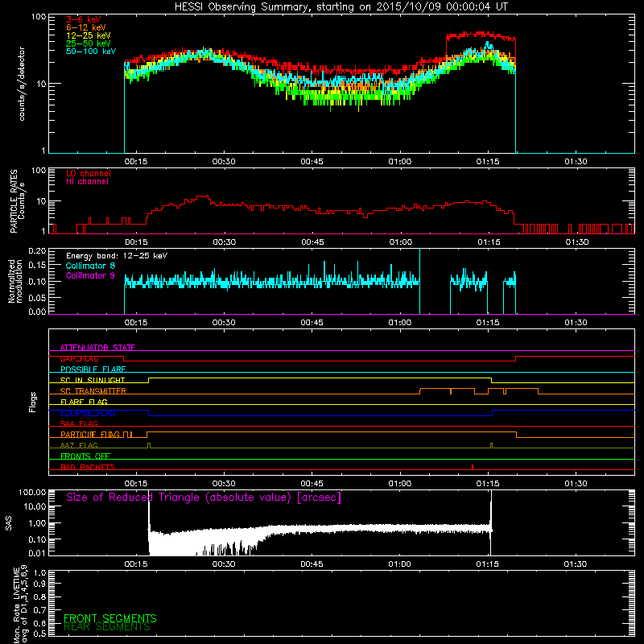
Task: Click the 100.00 tick label on SAS axis
Action: point(32,492)
